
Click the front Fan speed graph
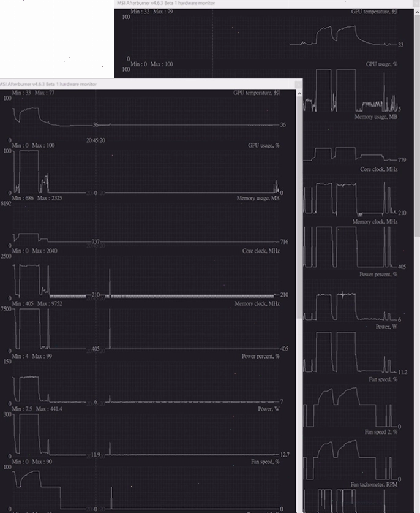[x=146, y=488]
